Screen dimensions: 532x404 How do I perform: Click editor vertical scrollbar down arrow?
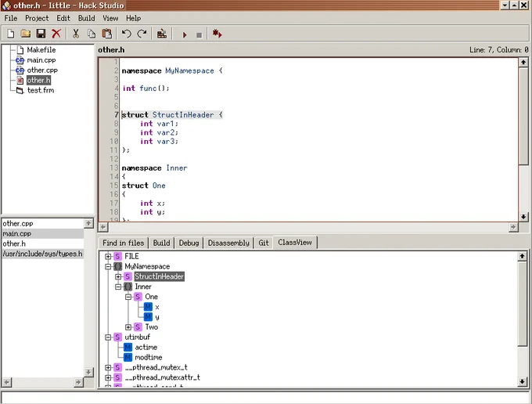click(523, 217)
